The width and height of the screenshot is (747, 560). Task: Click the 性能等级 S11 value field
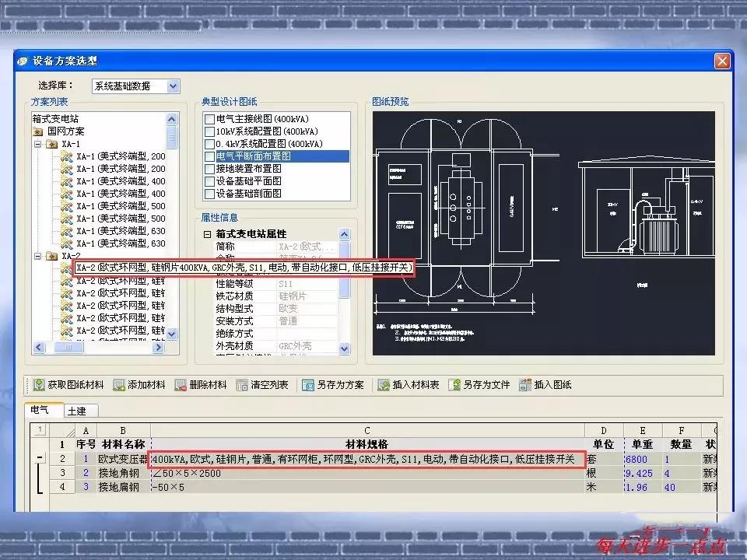click(307, 284)
